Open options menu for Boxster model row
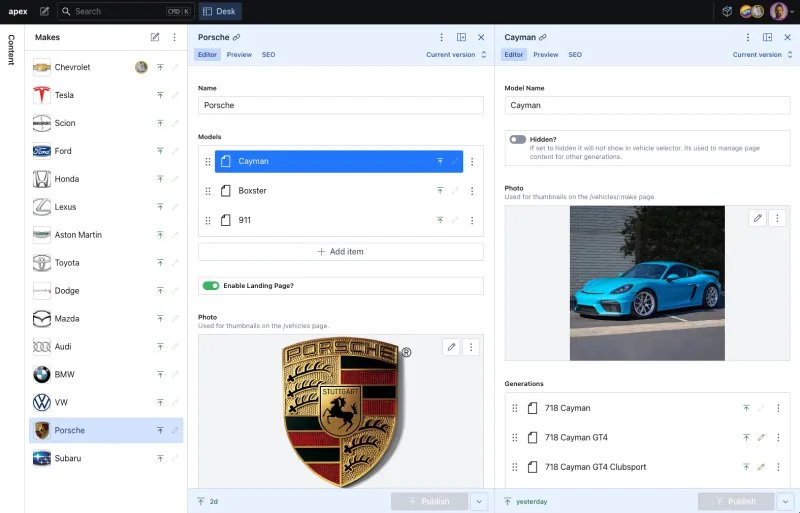 pos(472,191)
